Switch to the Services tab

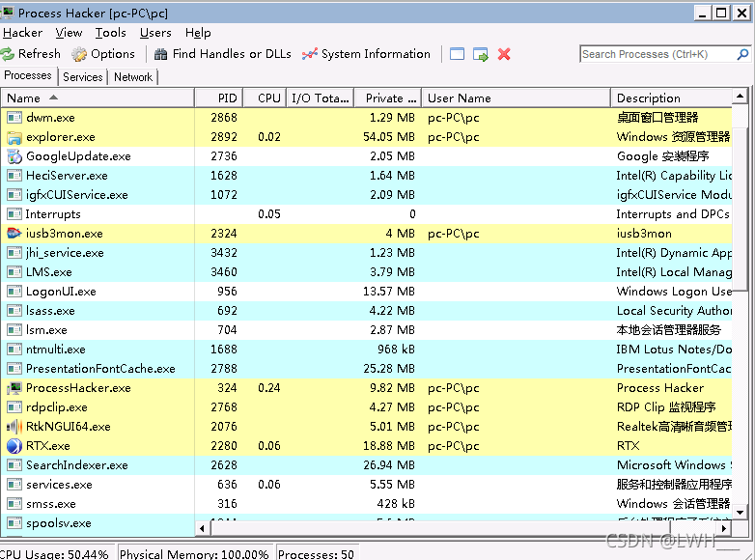(x=83, y=77)
